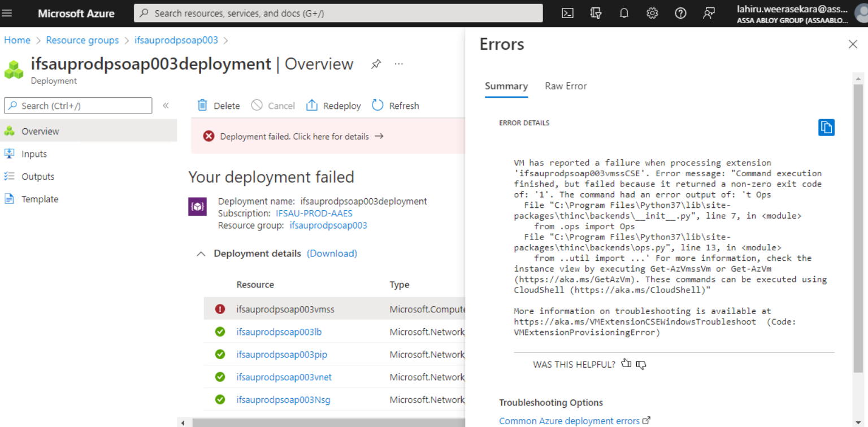868x427 pixels.
Task: Click thumbs down for not helpful
Action: click(641, 364)
